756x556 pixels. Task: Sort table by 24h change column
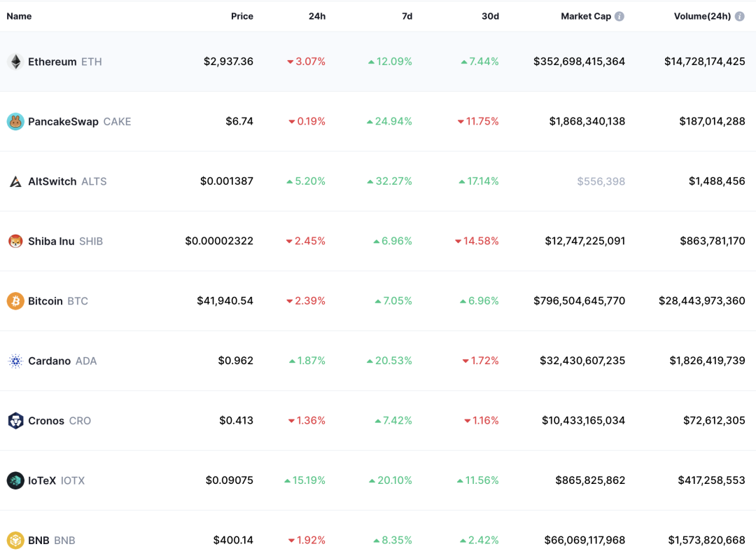pos(317,16)
